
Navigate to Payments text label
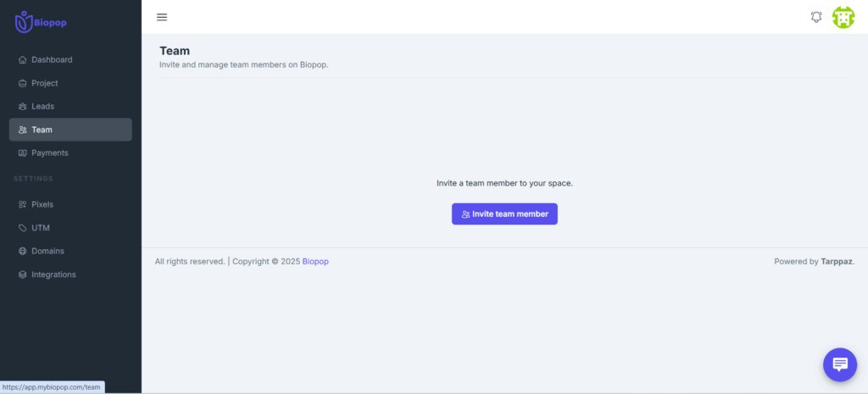pyautogui.click(x=50, y=153)
